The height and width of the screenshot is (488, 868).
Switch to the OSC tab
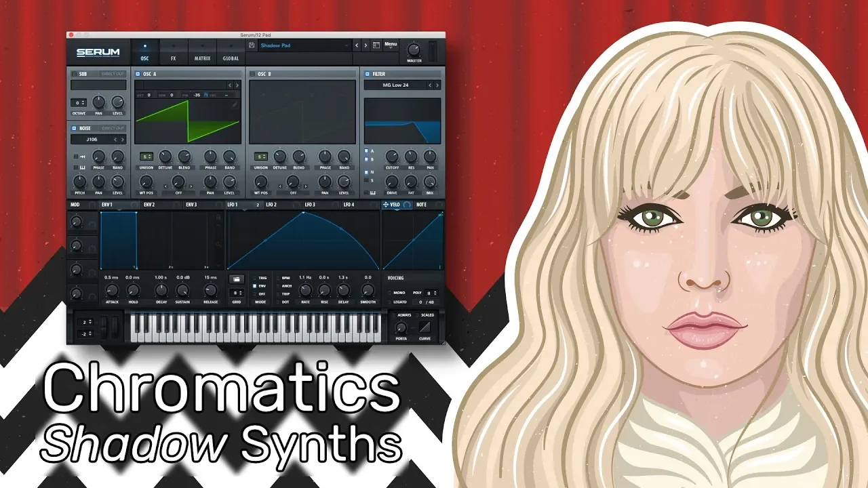[x=144, y=53]
